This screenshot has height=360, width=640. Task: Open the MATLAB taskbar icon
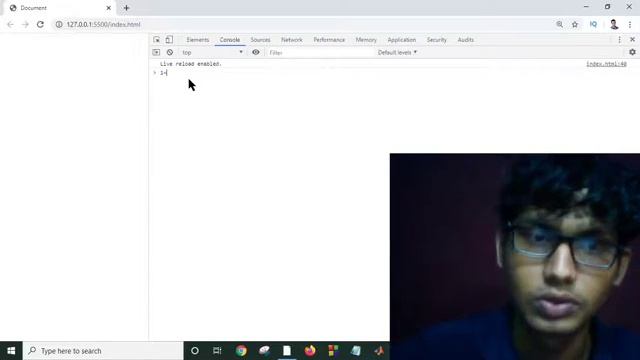coord(379,351)
